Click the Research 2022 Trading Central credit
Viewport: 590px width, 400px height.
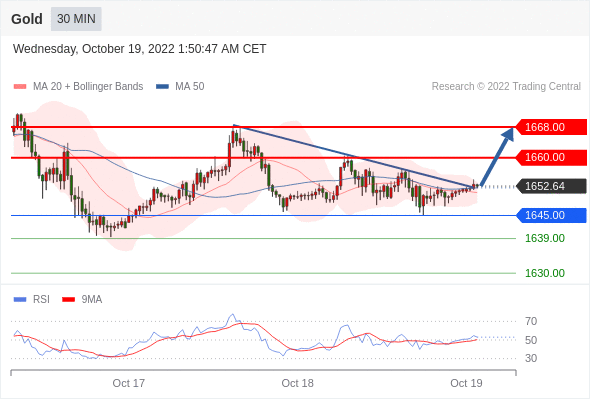click(x=506, y=87)
